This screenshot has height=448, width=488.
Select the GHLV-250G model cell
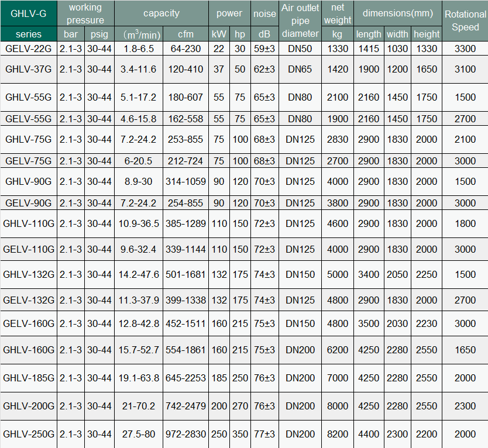[28, 434]
